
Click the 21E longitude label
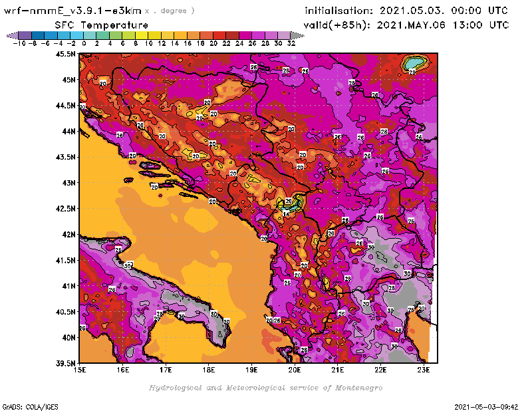coord(338,370)
